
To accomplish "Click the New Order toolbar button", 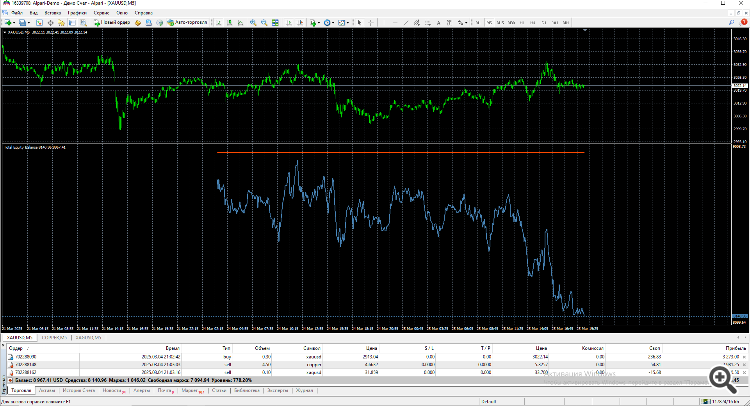I will pos(112,22).
